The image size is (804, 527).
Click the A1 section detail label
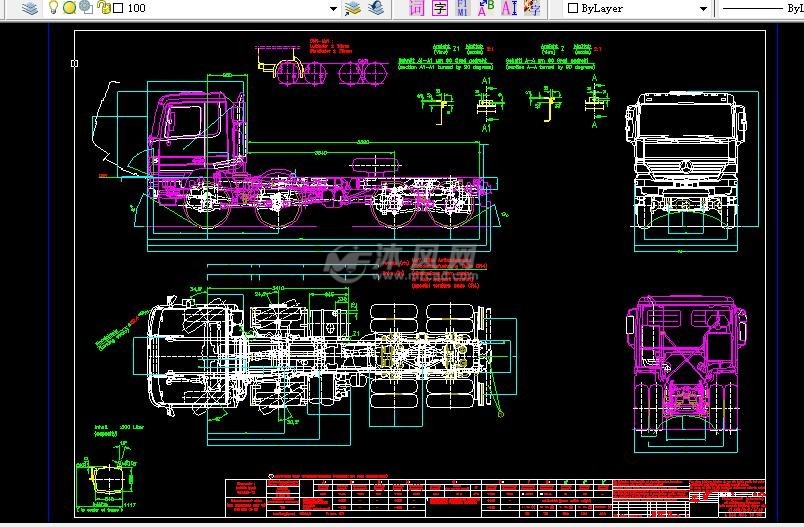486,80
